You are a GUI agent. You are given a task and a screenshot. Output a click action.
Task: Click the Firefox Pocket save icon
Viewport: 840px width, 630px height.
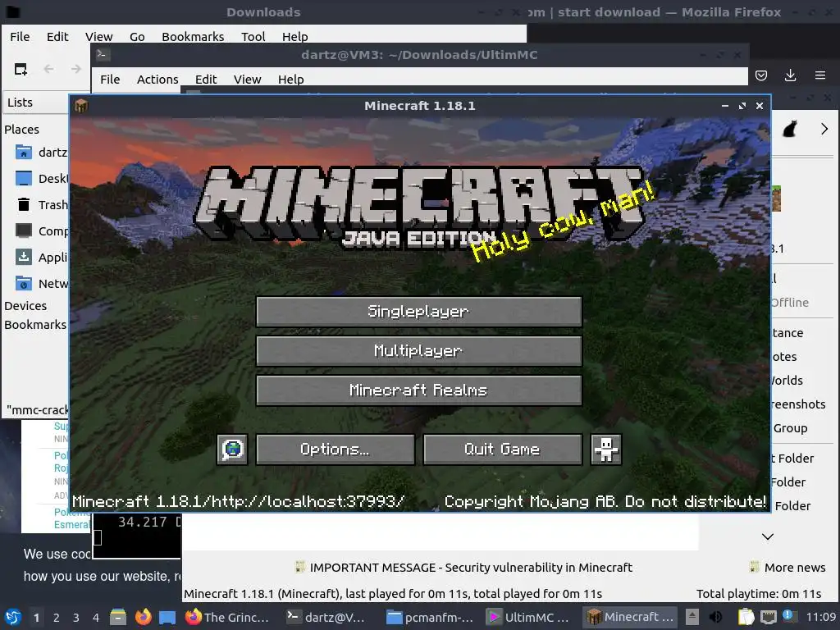[761, 75]
